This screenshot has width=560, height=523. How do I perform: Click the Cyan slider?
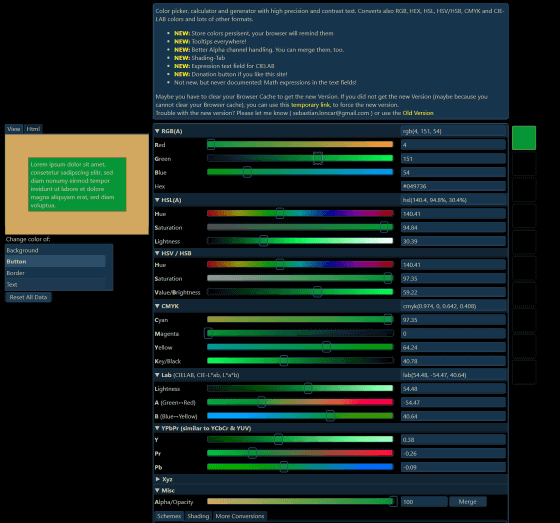click(300, 320)
